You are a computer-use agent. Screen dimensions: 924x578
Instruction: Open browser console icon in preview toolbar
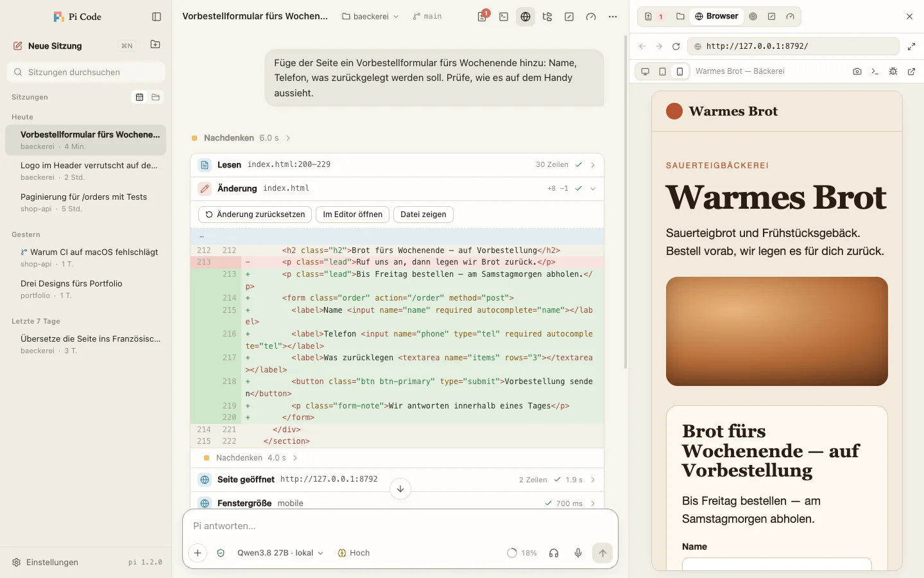875,71
